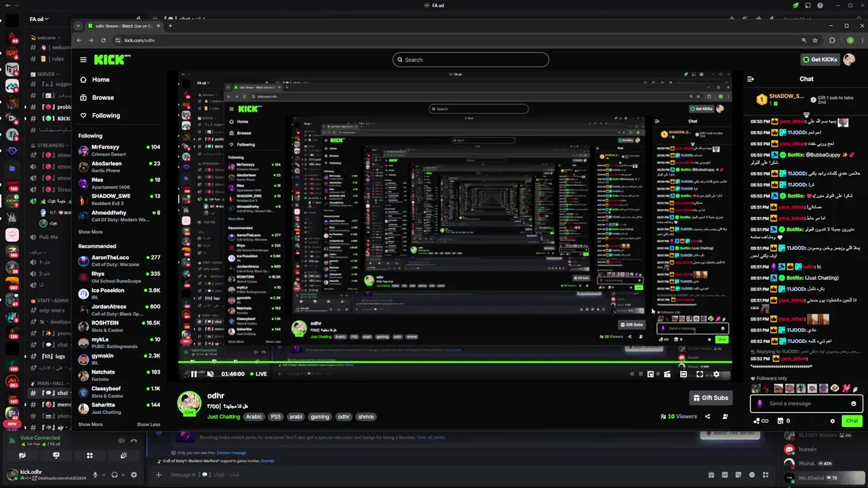Pause the live stream video

tap(194, 374)
